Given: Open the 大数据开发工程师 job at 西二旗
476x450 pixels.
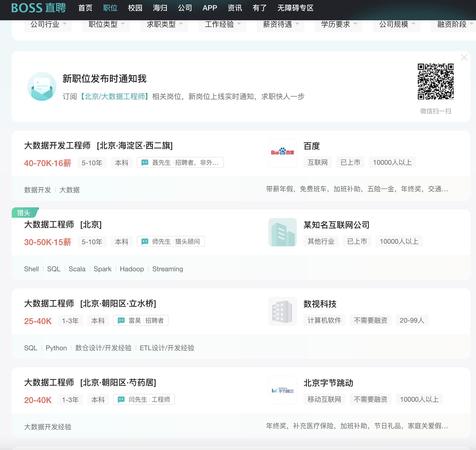Looking at the screenshot, I should [57, 145].
